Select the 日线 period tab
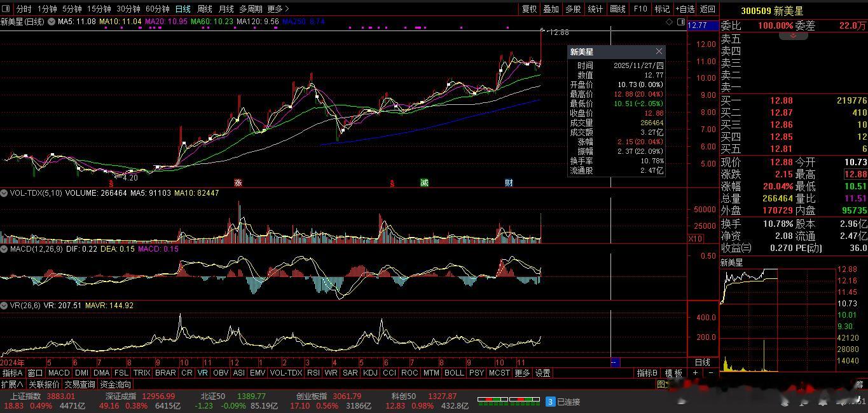 tap(183, 9)
